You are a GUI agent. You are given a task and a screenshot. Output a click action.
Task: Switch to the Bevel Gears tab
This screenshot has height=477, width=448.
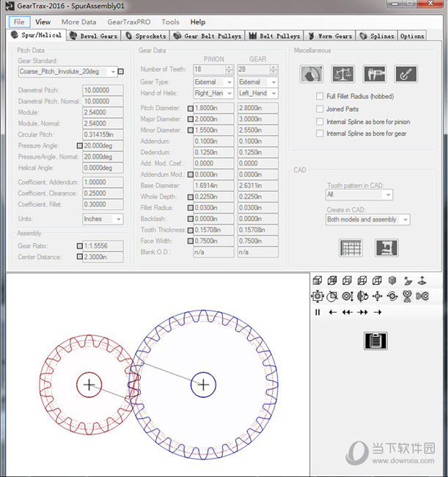tap(94, 36)
